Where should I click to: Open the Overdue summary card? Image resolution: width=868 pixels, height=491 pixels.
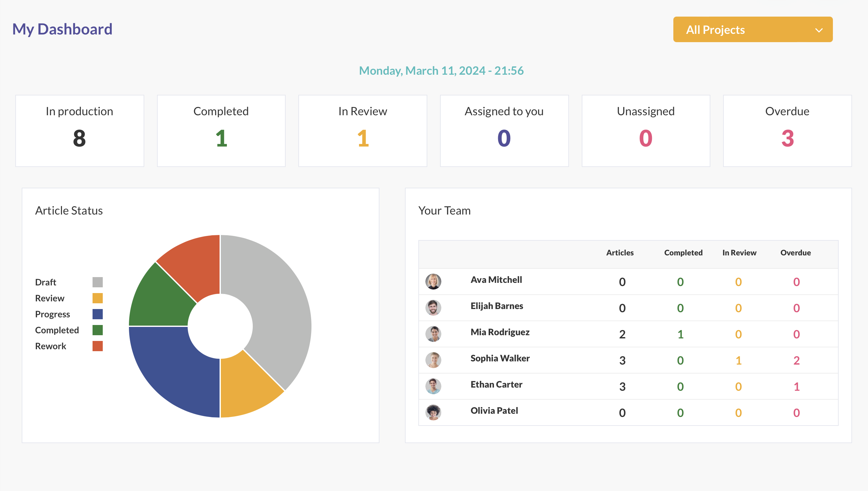pos(787,131)
